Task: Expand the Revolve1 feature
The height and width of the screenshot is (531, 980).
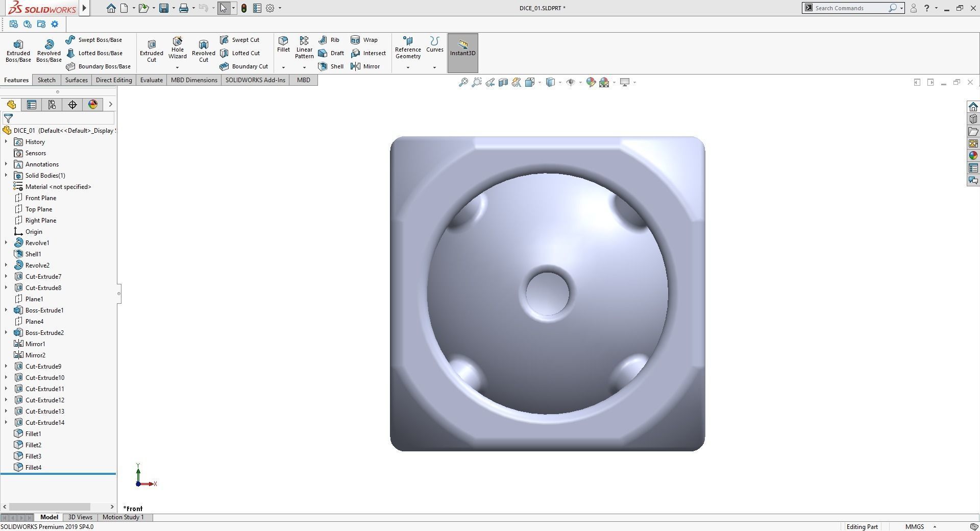Action: [x=6, y=243]
